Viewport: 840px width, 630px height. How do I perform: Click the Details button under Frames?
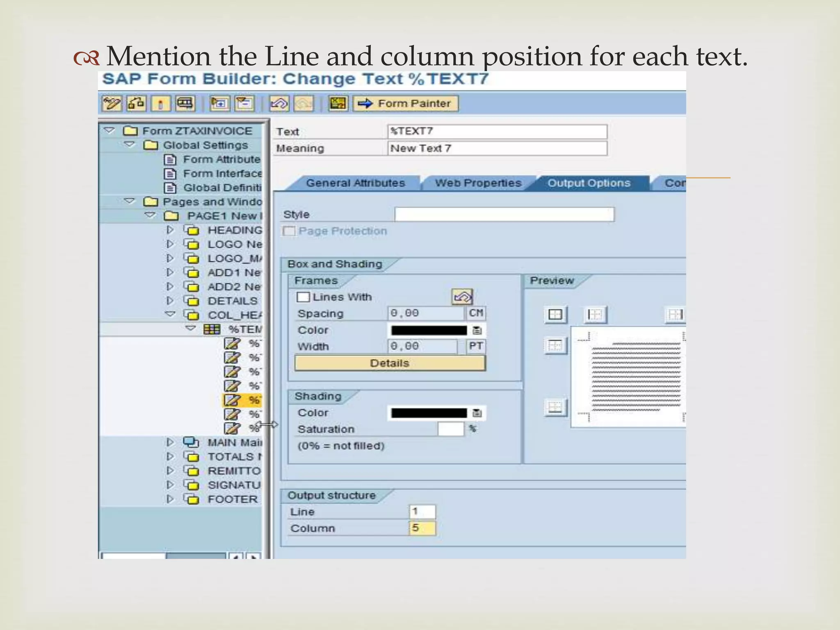coord(390,363)
